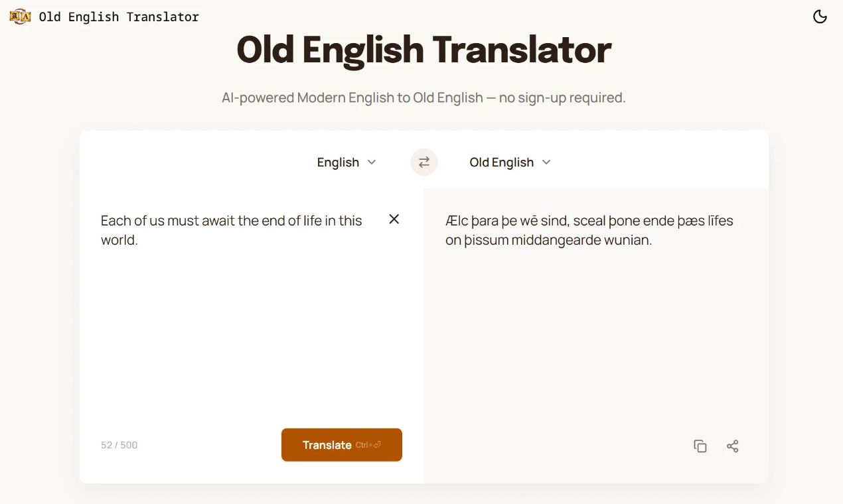Expand the chevron next to English

pyautogui.click(x=371, y=162)
